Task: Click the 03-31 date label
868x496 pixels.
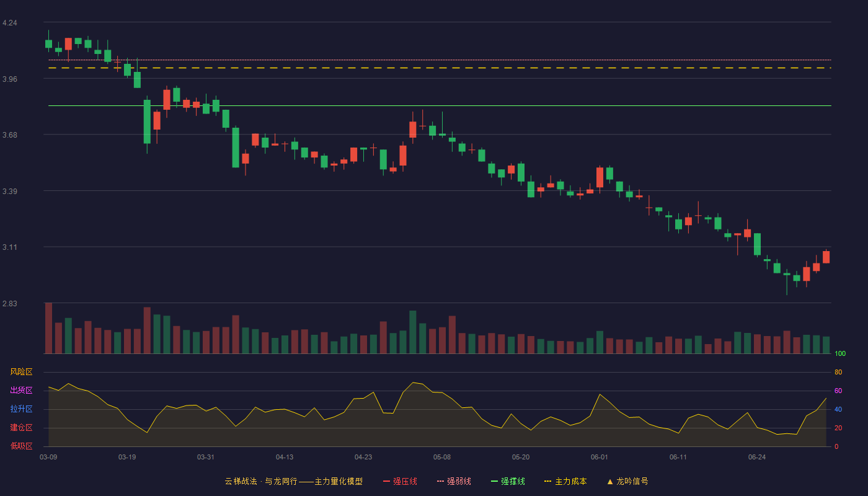Action: tap(206, 457)
